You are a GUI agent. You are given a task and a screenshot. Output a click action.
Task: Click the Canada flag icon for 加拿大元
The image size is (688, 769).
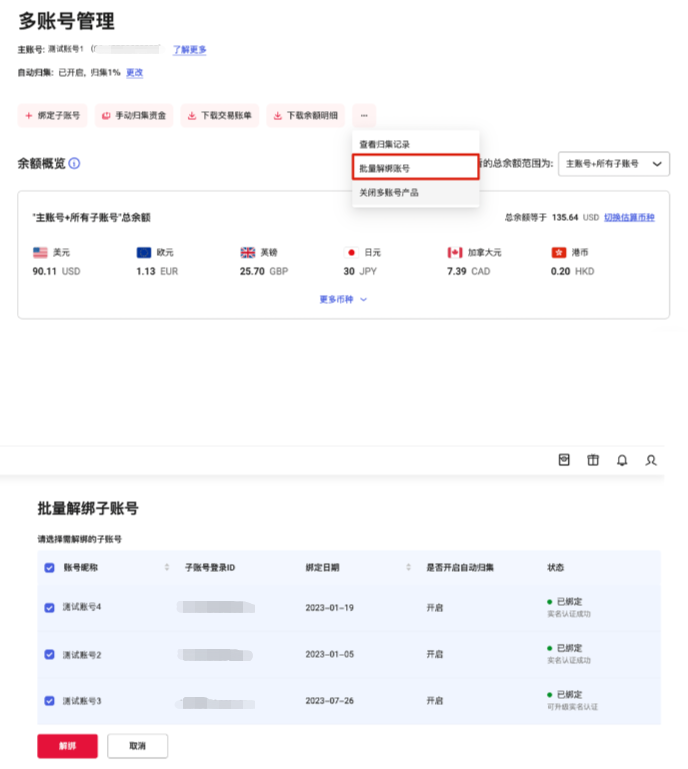pyautogui.click(x=455, y=253)
